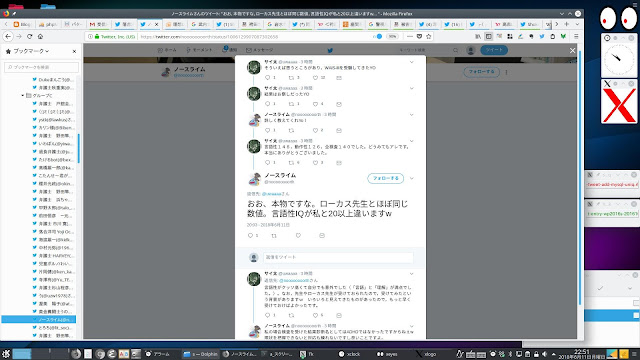Image resolution: width=640 pixels, height=360 pixels.
Task: Open chevron next to modal Follow button
Action: pos(411,178)
